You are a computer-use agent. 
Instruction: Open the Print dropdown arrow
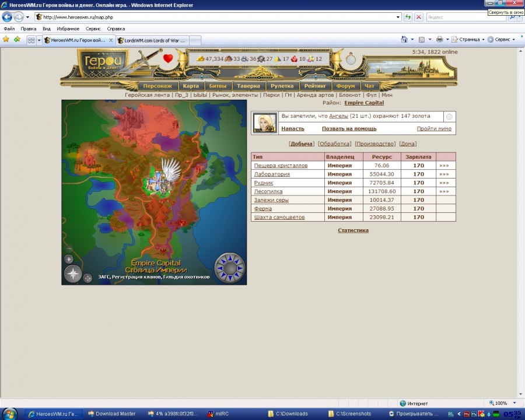(447, 40)
